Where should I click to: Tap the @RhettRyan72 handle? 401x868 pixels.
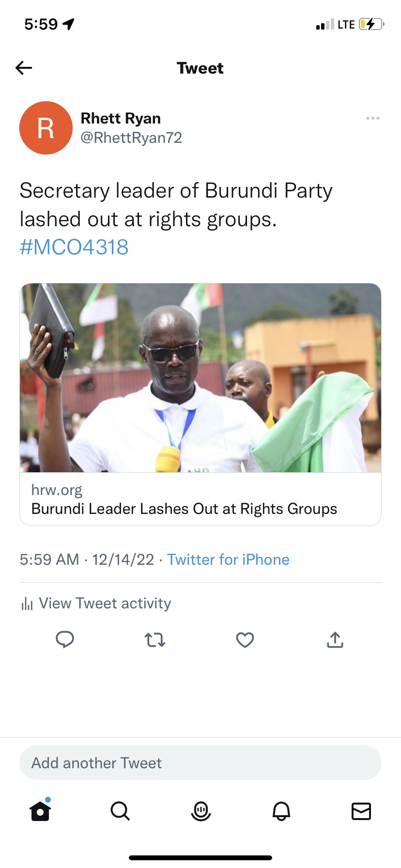tap(131, 138)
